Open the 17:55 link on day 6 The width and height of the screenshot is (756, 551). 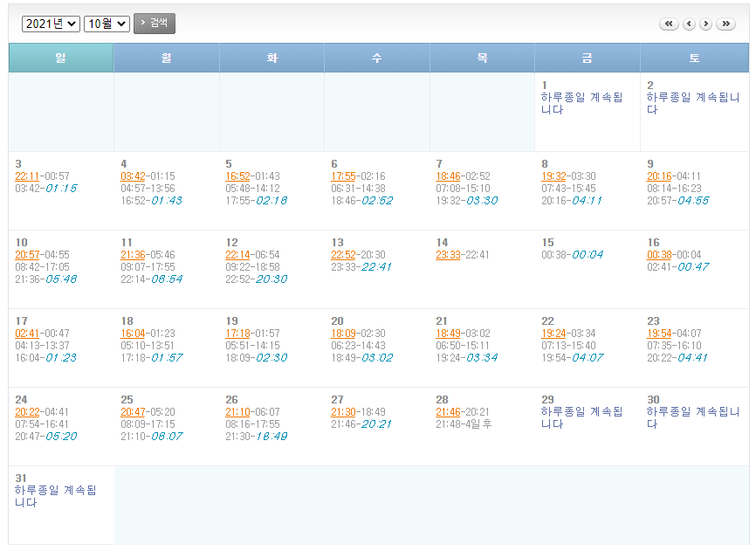click(x=343, y=176)
